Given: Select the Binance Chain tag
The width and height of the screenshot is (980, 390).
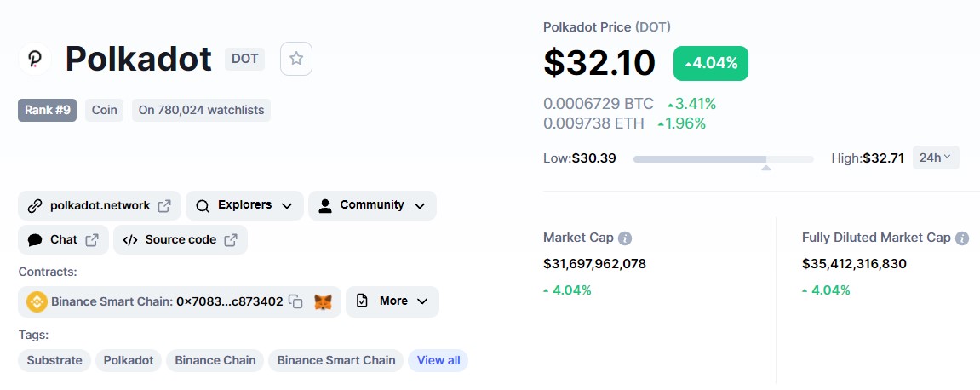Looking at the screenshot, I should [x=215, y=360].
